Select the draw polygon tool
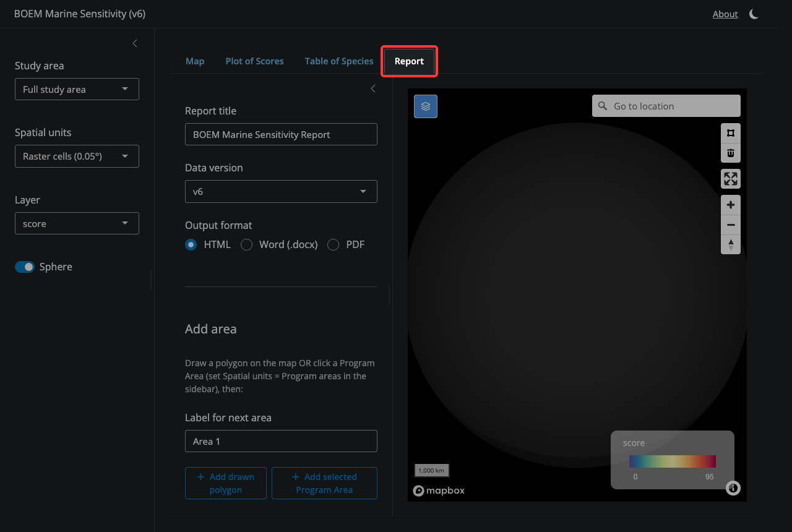The width and height of the screenshot is (792, 532). 731,133
